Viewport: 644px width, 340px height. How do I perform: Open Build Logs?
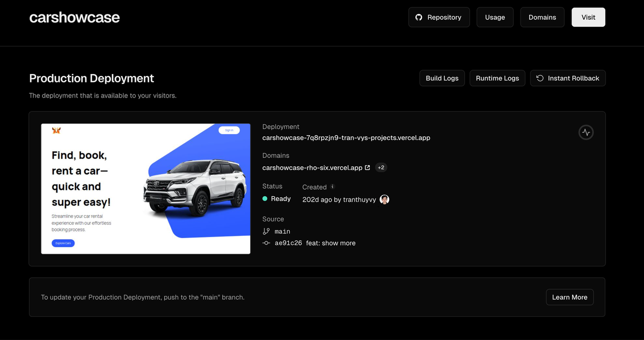[x=442, y=78]
